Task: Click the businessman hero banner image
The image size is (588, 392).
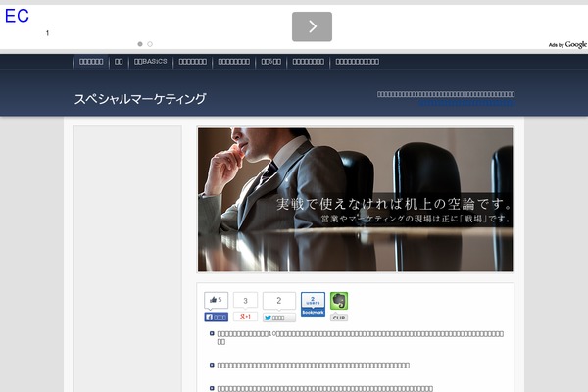Action: [355, 200]
